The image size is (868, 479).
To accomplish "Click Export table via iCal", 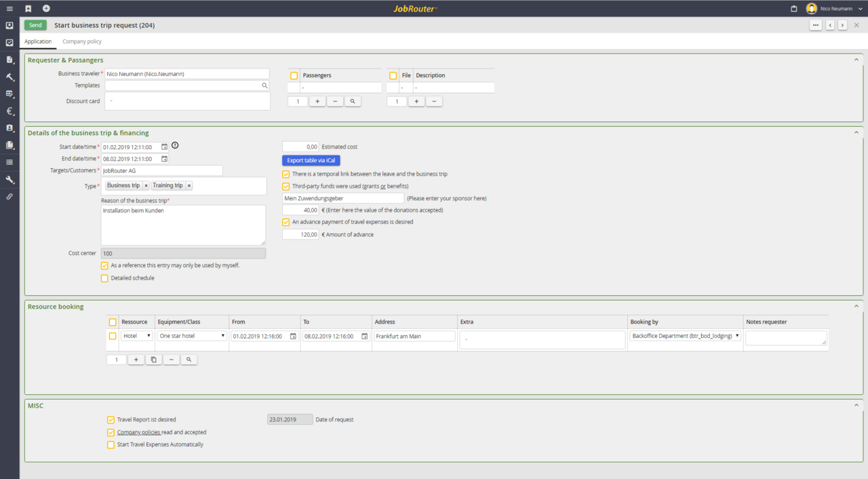I will [311, 161].
